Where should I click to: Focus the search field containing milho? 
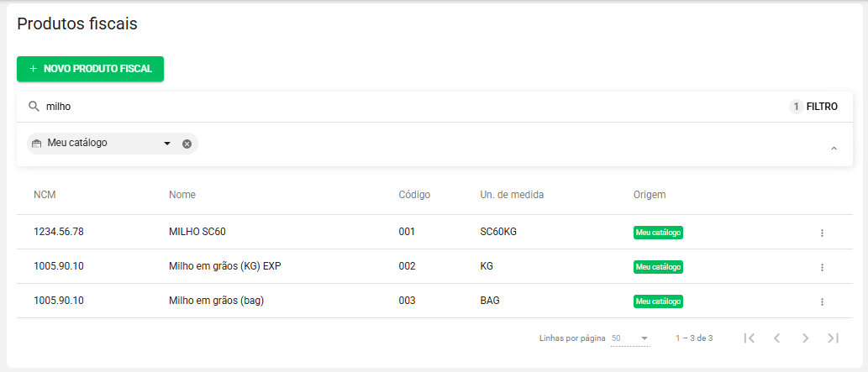coord(403,107)
